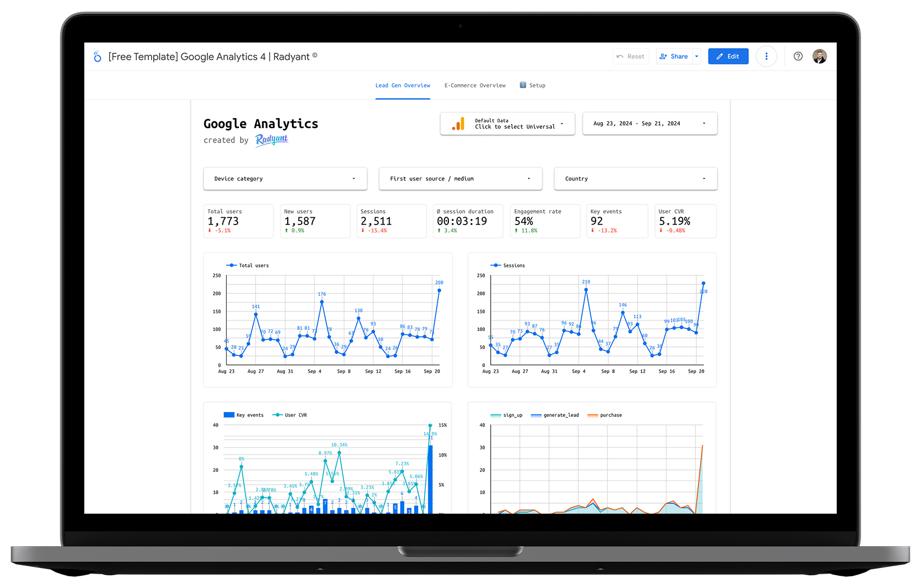
Task: Click the blue Edit button
Action: pyautogui.click(x=728, y=57)
